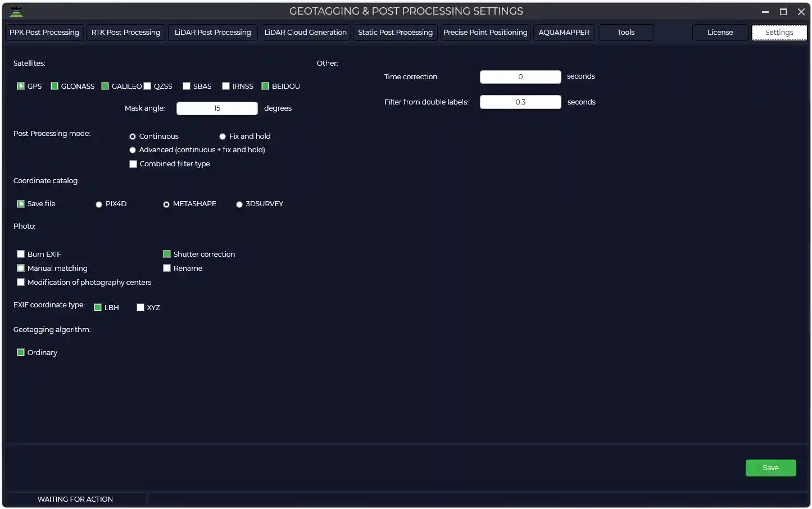Switch to RTK Post Processing tab

click(x=126, y=33)
